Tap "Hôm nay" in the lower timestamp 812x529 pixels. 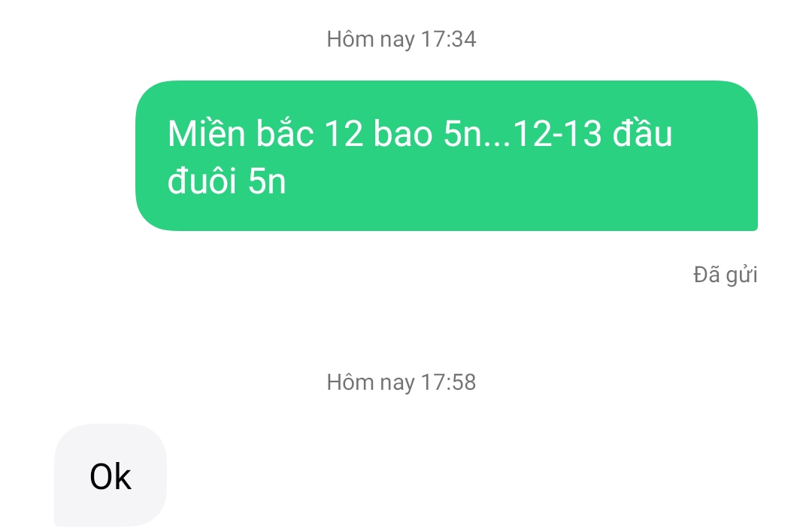(371, 383)
